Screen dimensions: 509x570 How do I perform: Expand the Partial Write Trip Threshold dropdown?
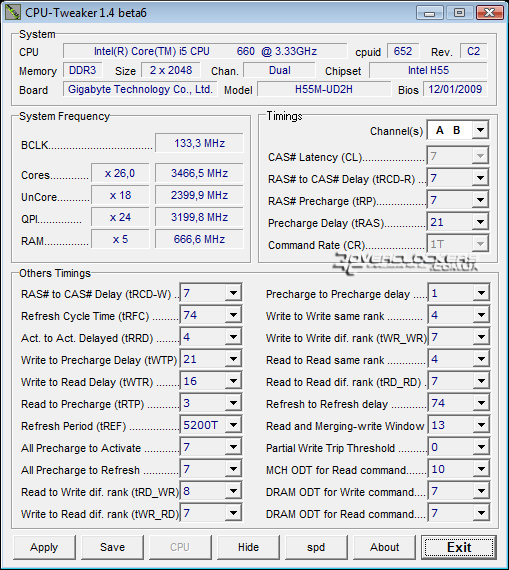(481, 447)
